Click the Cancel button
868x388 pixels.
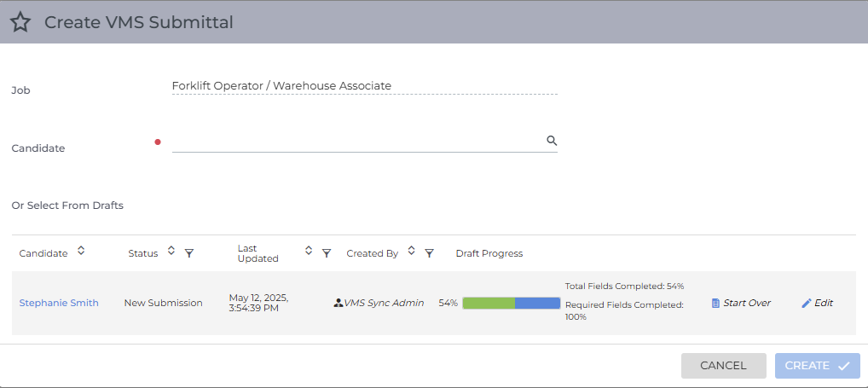tap(724, 366)
